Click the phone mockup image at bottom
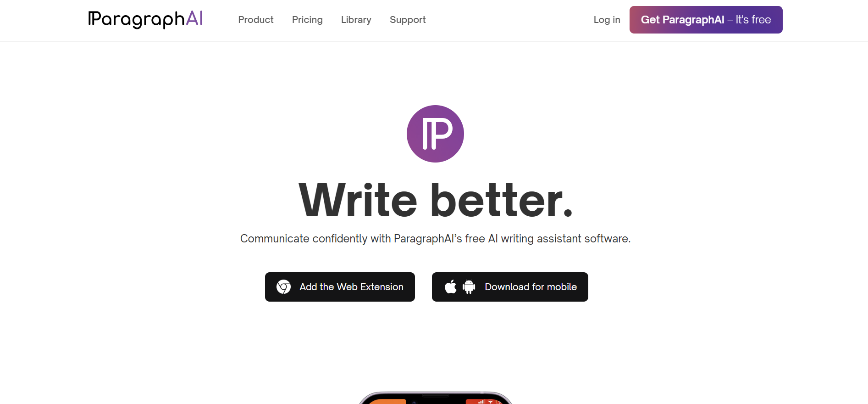Viewport: 868px width, 404px height. pyautogui.click(x=435, y=398)
